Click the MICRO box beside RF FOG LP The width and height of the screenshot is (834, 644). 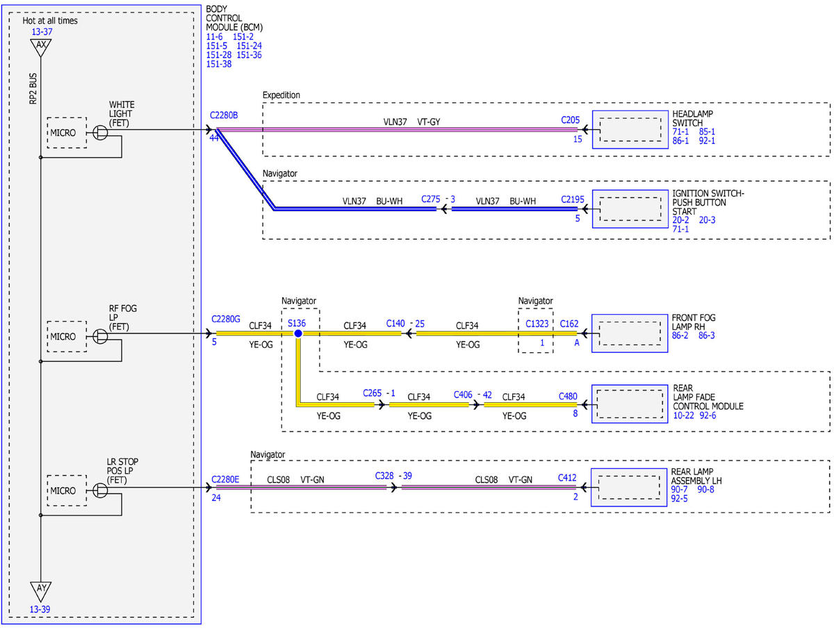point(67,336)
